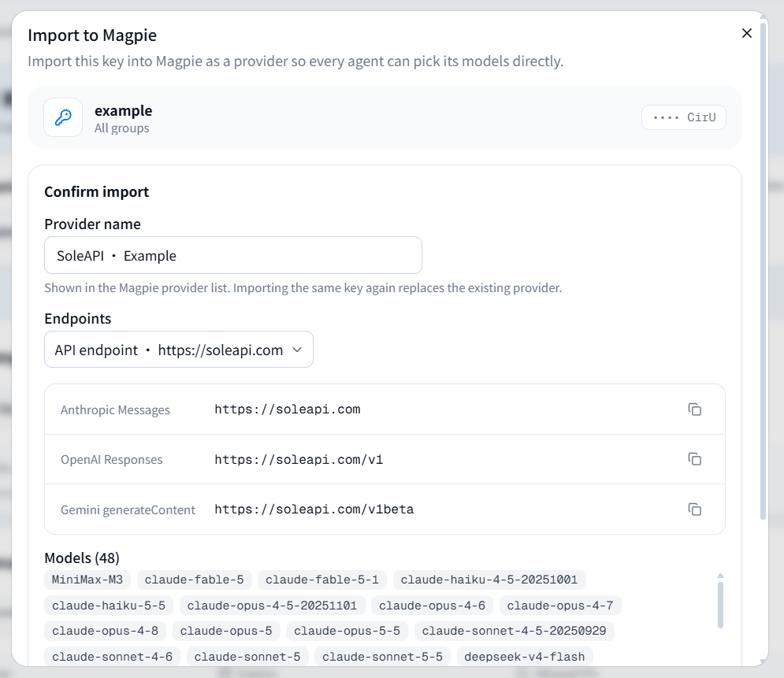Viewport: 784px width, 678px height.
Task: Open the API endpoint dropdown
Action: [x=179, y=350]
